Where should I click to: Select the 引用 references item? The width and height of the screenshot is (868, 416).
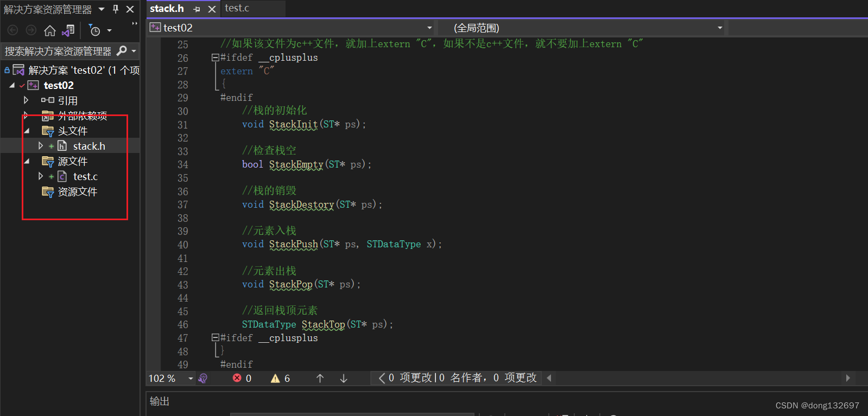point(67,100)
